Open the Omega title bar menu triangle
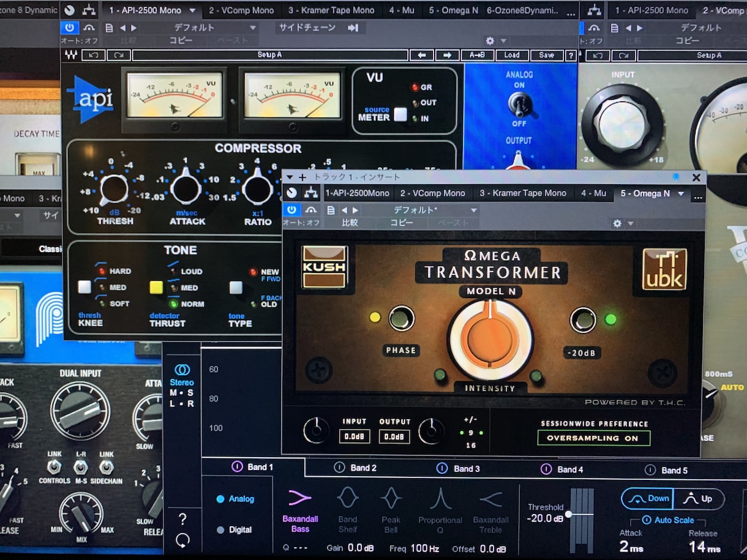Screen dimensions: 747x560 click(290, 177)
